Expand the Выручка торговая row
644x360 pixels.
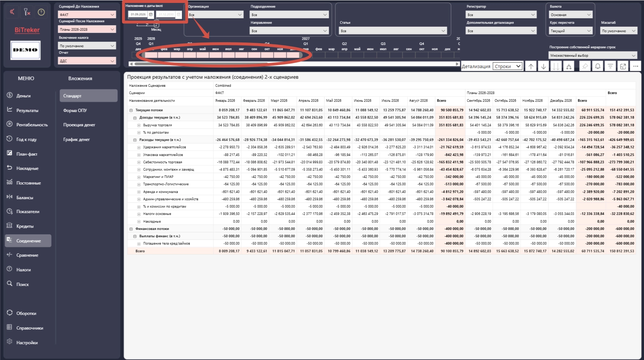pyautogui.click(x=139, y=125)
